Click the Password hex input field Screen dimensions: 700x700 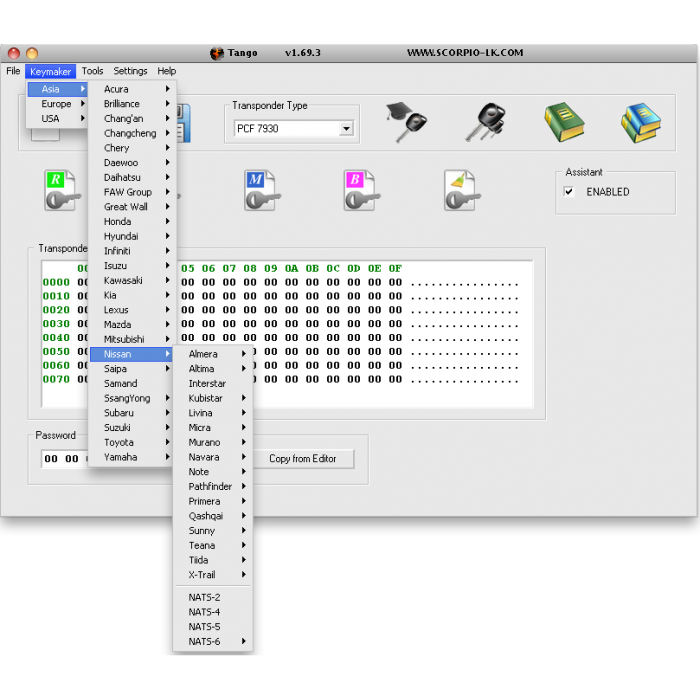point(65,458)
